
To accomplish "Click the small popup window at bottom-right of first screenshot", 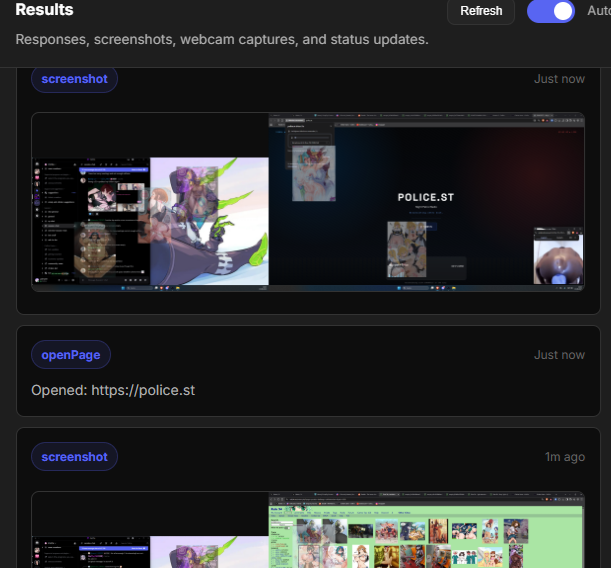I will (x=558, y=256).
